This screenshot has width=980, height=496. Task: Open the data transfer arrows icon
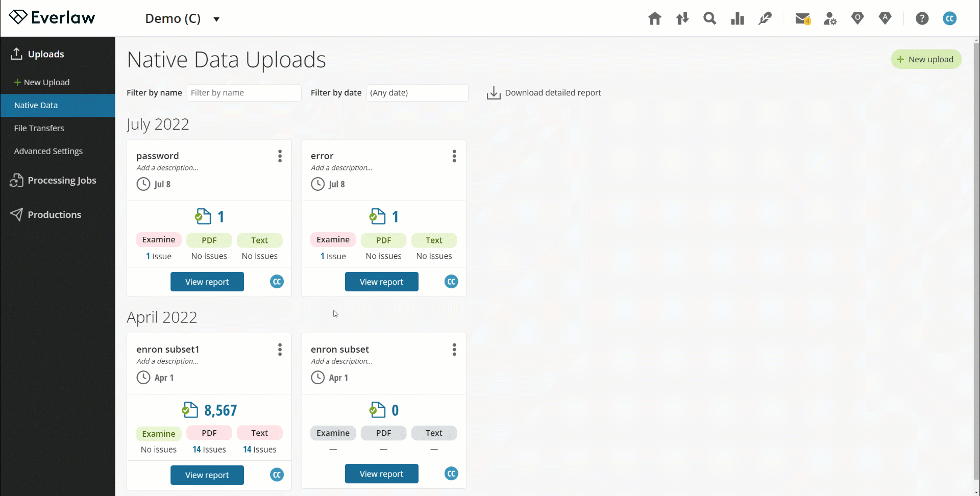[x=682, y=19]
